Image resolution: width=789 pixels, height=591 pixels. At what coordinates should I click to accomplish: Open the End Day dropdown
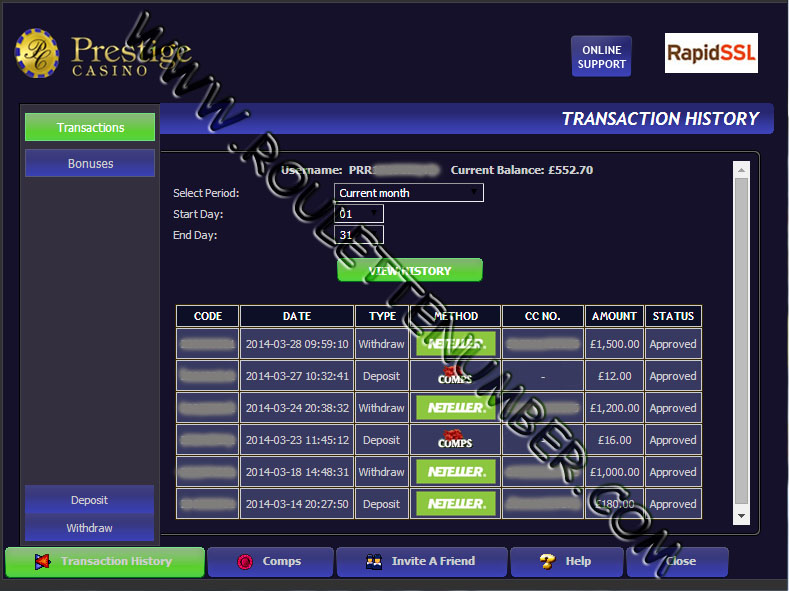point(359,235)
